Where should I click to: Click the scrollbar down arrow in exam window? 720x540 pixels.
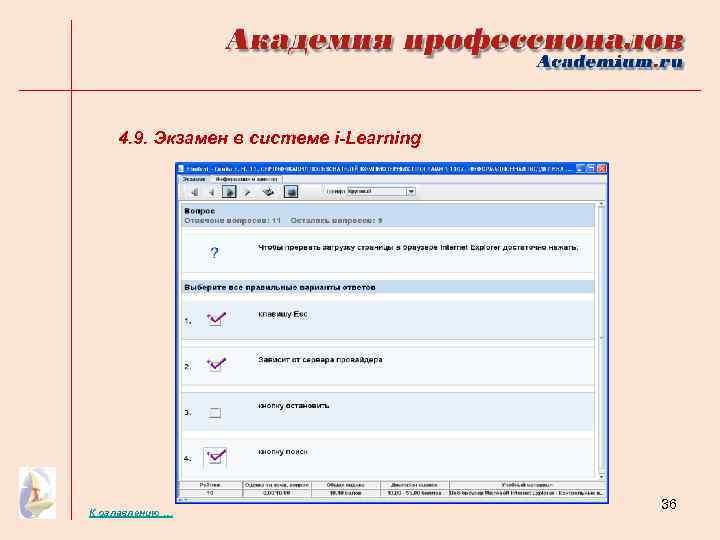[x=601, y=477]
